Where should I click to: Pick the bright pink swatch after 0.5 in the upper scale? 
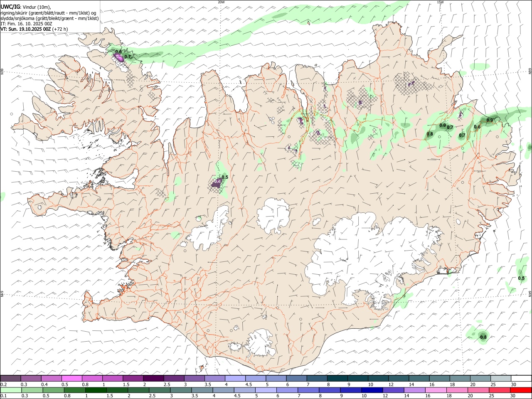[x=72, y=379]
